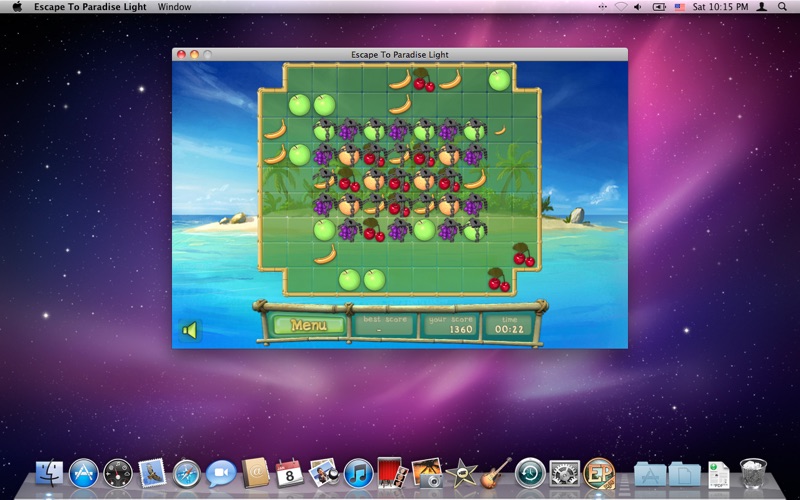Open the Apple menu
The height and width of the screenshot is (500, 800).
click(17, 7)
